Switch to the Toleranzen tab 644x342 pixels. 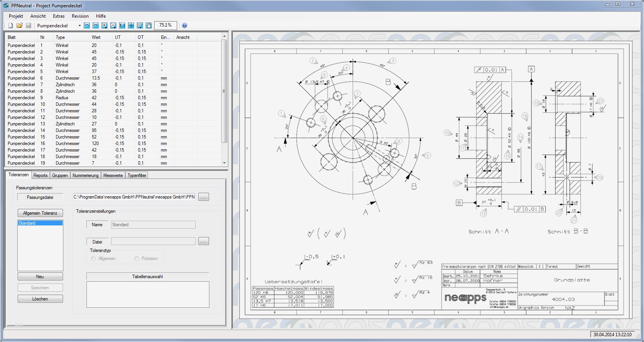(x=18, y=175)
